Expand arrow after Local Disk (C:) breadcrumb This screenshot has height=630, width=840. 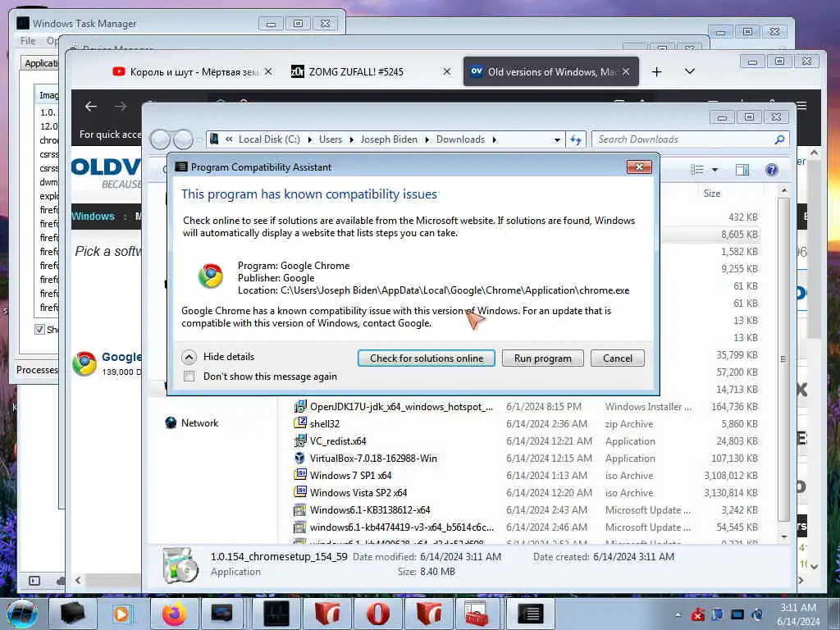point(309,139)
